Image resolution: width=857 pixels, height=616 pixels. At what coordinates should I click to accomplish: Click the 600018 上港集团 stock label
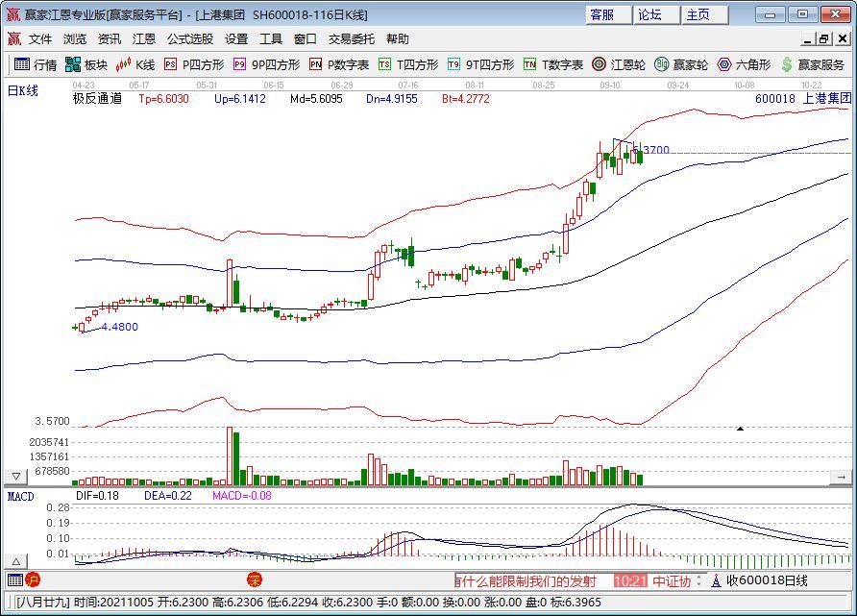[x=803, y=99]
